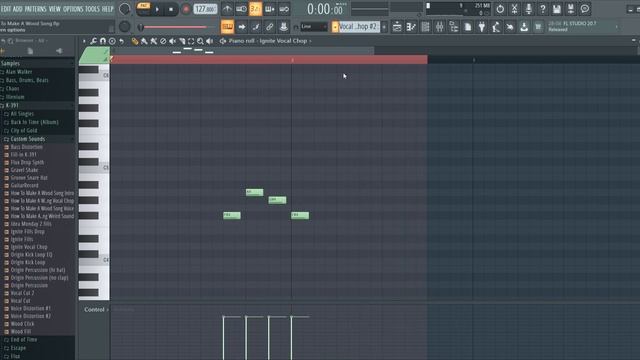
Task: Click the browser back arrow icon
Action: [4, 41]
